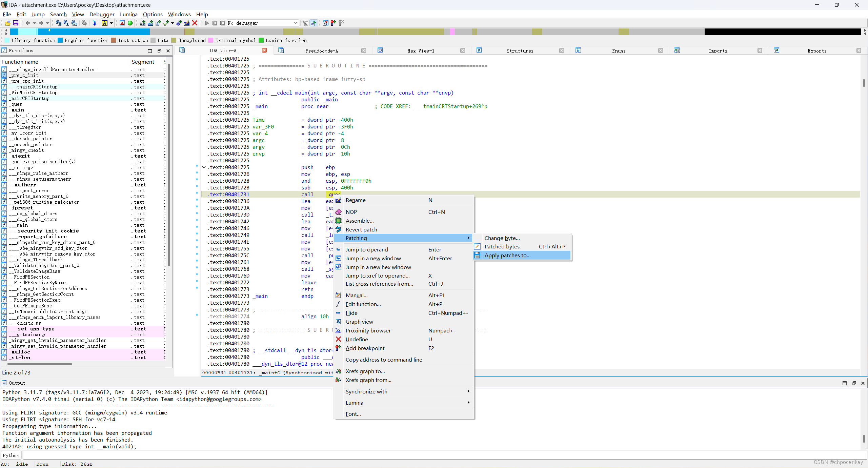Collapse the main function fold arrow
Viewport: 868px width, 468px height.
coord(204,167)
